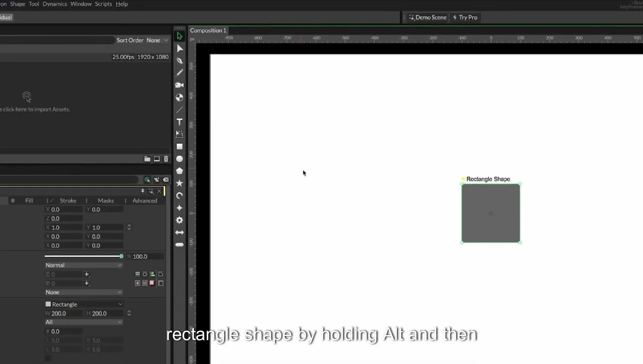Toggle the scale X/Y proportion lock

click(129, 227)
